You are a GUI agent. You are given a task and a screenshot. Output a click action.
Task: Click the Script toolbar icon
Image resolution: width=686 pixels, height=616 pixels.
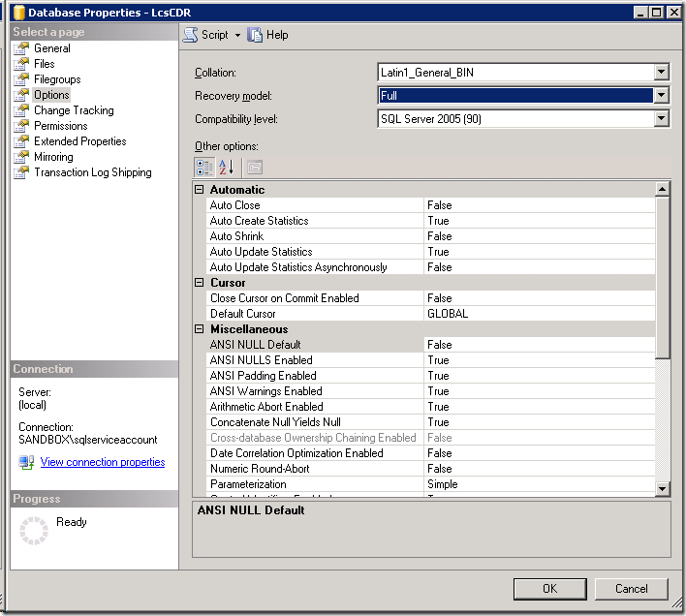click(x=191, y=35)
